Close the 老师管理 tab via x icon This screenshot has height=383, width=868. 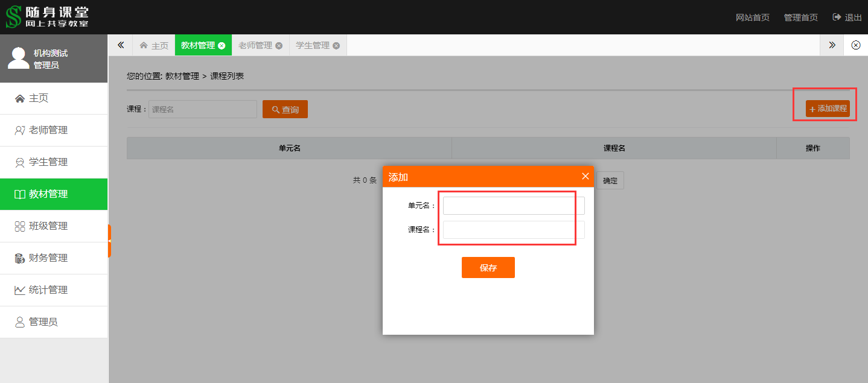279,46
